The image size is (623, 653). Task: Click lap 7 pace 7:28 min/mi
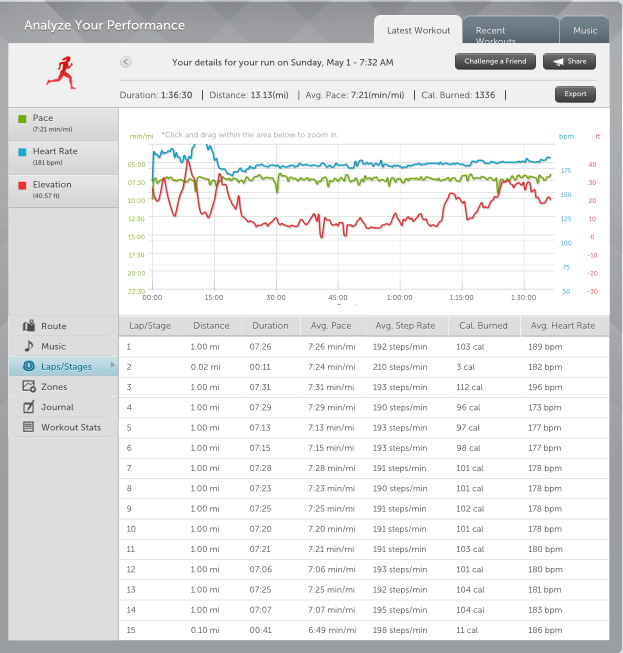click(x=331, y=468)
